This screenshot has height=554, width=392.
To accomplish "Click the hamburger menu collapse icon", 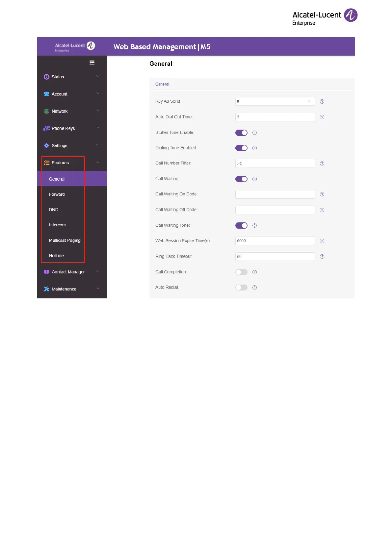I will tap(92, 63).
